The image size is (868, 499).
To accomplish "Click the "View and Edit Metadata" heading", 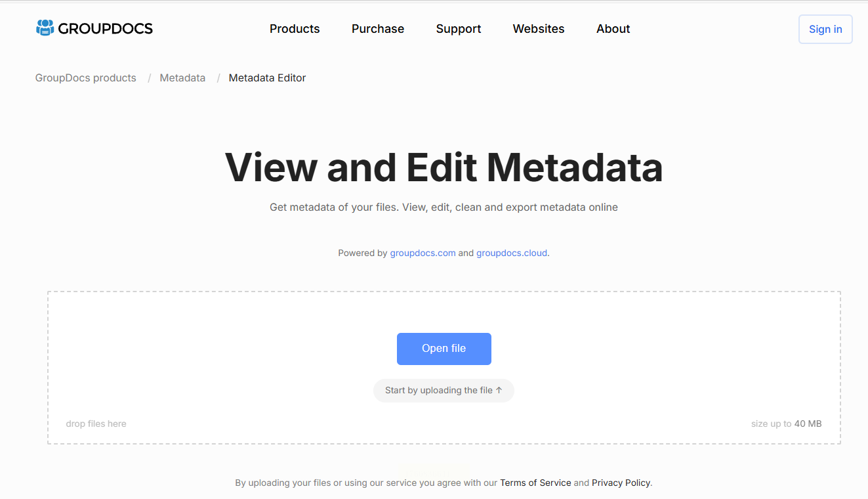I will pyautogui.click(x=444, y=167).
